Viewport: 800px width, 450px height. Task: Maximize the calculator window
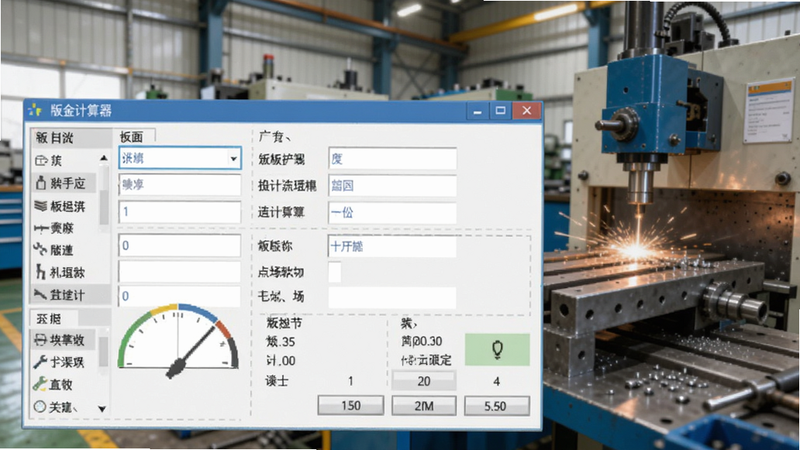pyautogui.click(x=501, y=111)
